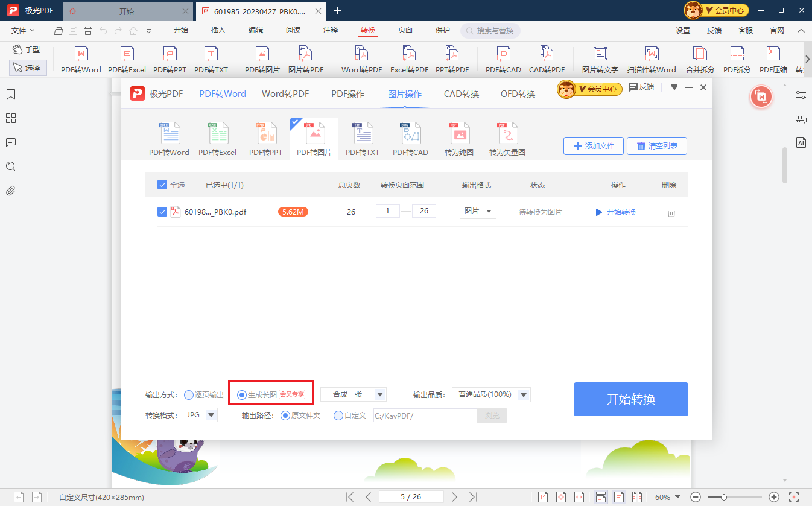The image size is (812, 506).
Task: Select PDF转Word in the converter dialog
Action: [x=169, y=139]
